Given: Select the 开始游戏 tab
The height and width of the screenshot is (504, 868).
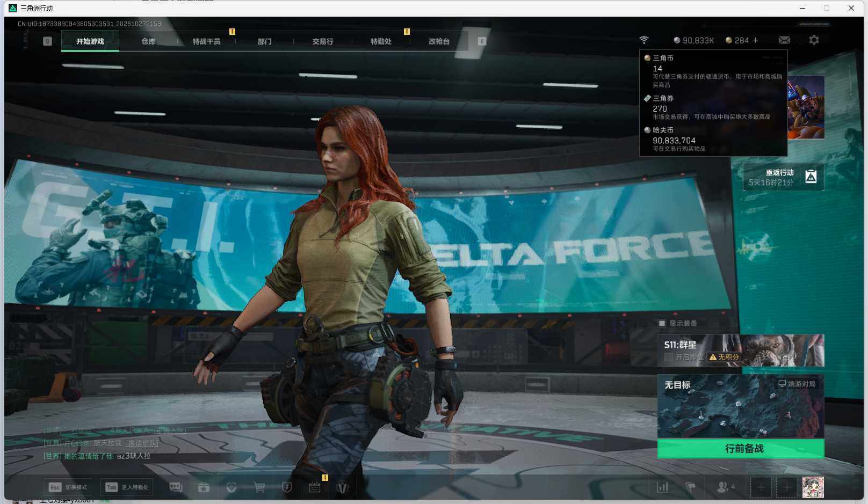Looking at the screenshot, I should (90, 41).
